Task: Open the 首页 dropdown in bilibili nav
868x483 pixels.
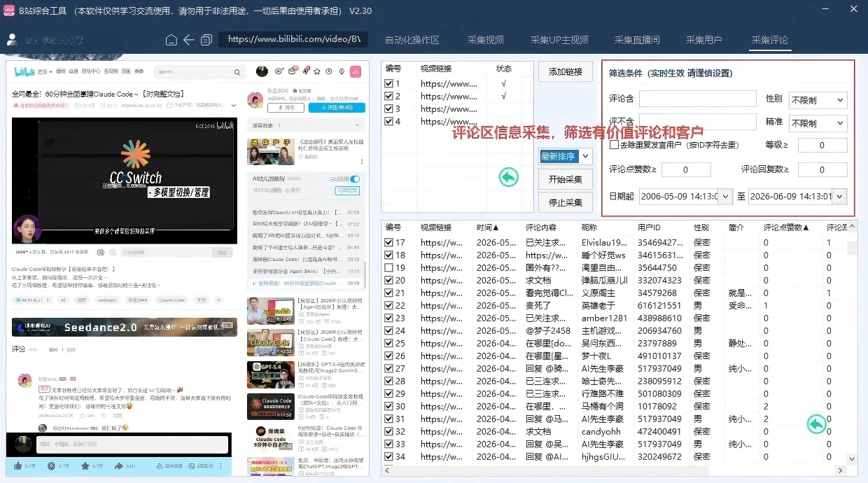Action: (45, 71)
